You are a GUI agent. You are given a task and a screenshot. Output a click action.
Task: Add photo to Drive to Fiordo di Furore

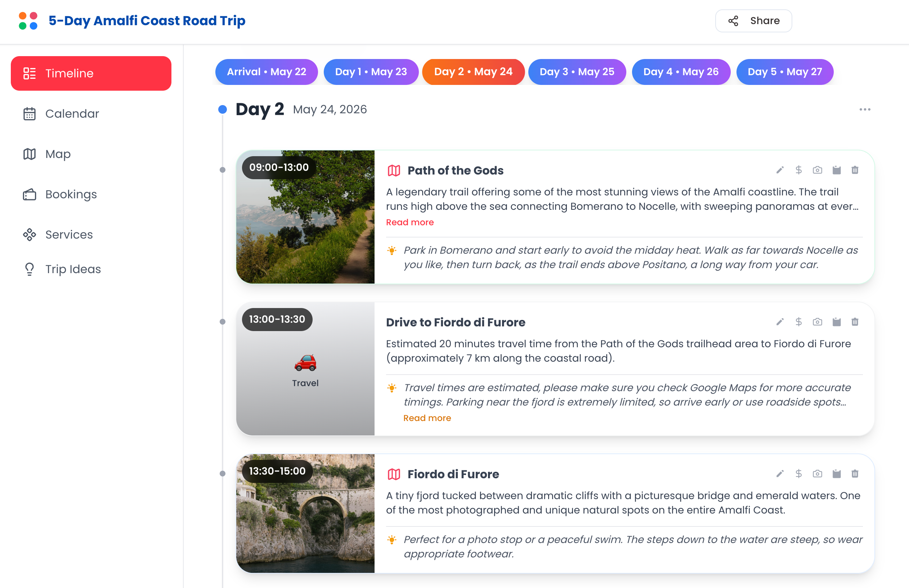[817, 322]
